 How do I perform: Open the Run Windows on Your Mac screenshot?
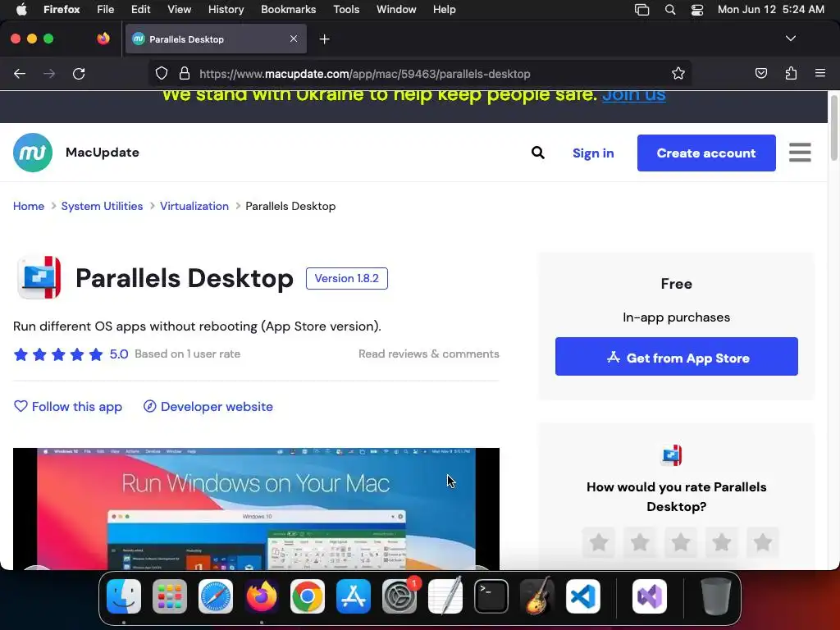256,509
